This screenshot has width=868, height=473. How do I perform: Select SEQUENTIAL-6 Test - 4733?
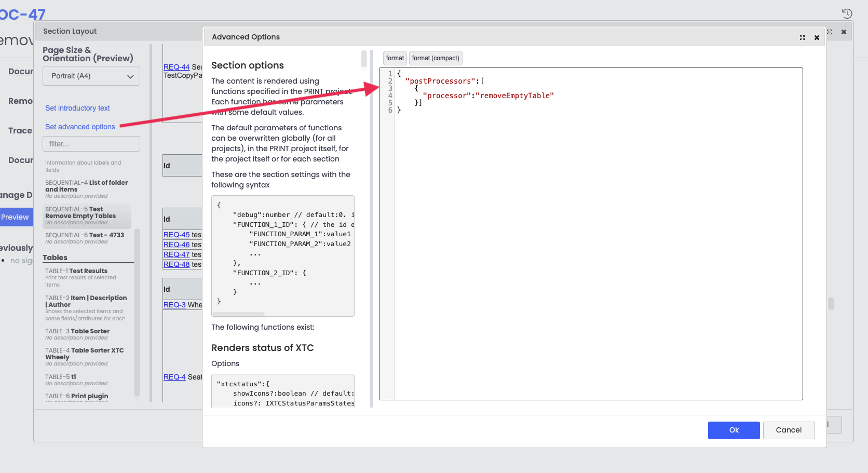click(87, 238)
